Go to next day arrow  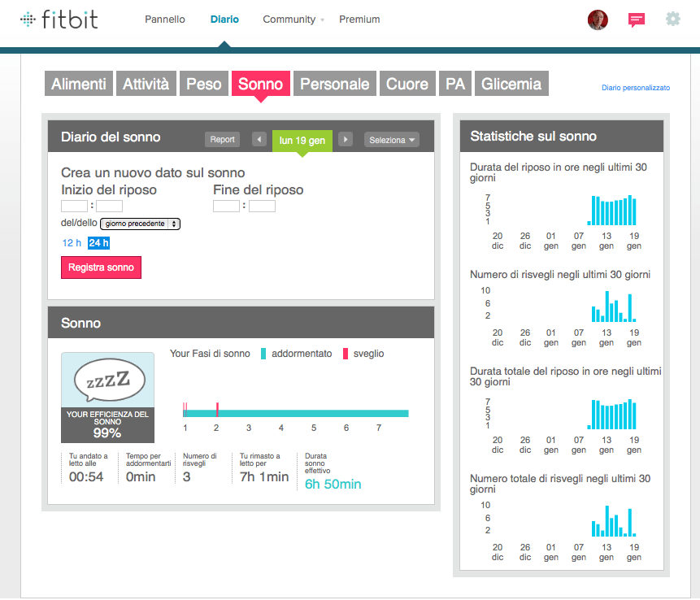346,140
